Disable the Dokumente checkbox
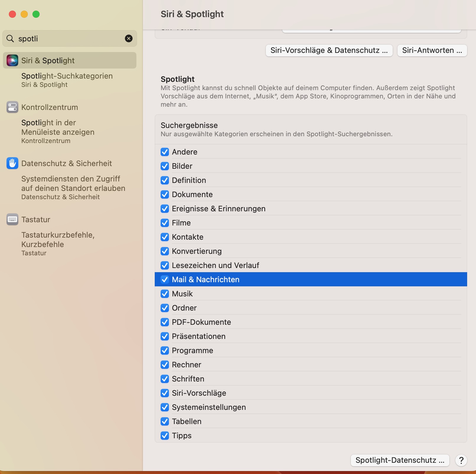 tap(165, 194)
